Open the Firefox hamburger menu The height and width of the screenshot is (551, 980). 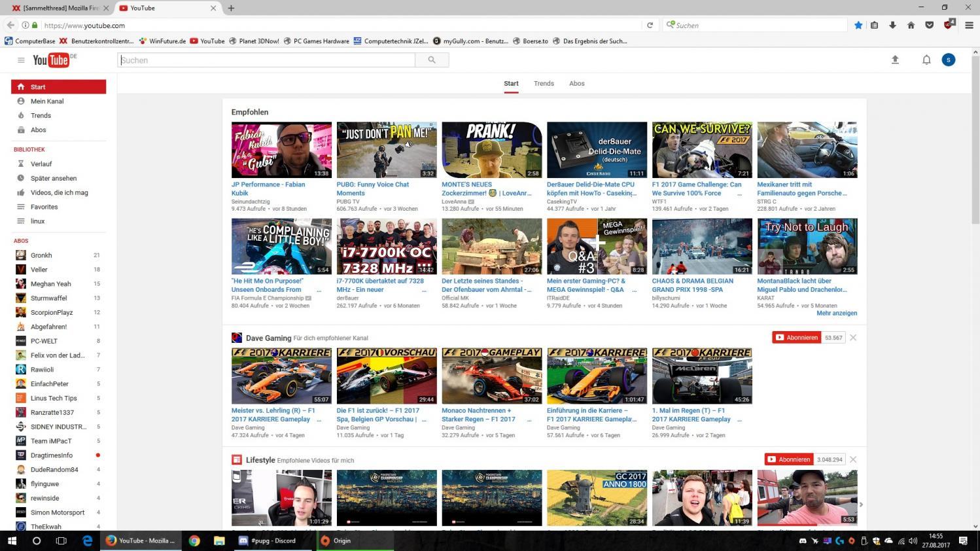tap(970, 26)
